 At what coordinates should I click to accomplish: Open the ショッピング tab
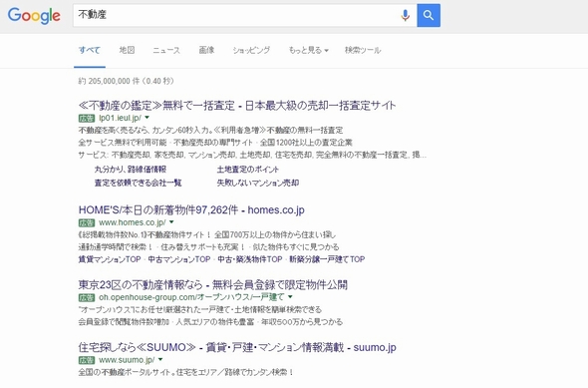click(x=251, y=50)
